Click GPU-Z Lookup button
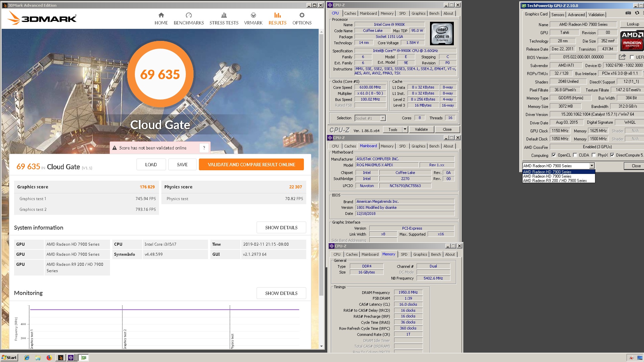 [x=633, y=24]
